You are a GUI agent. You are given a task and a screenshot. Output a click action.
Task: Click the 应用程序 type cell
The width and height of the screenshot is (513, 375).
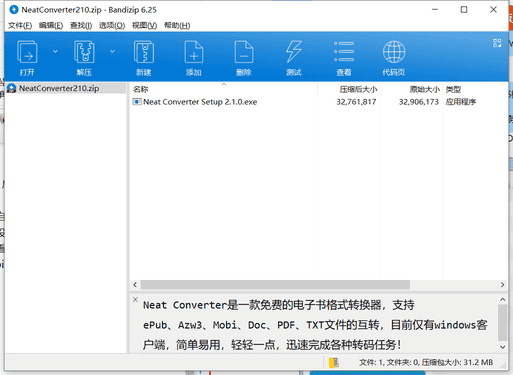click(461, 102)
